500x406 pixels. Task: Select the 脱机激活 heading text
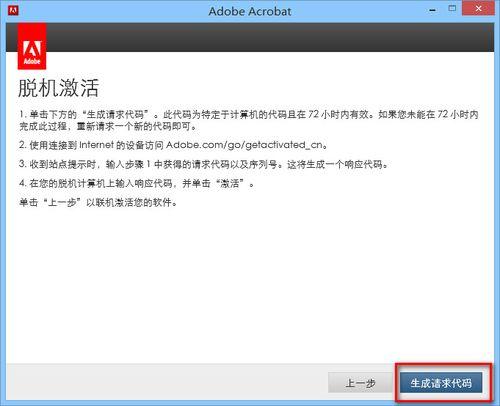pos(59,88)
